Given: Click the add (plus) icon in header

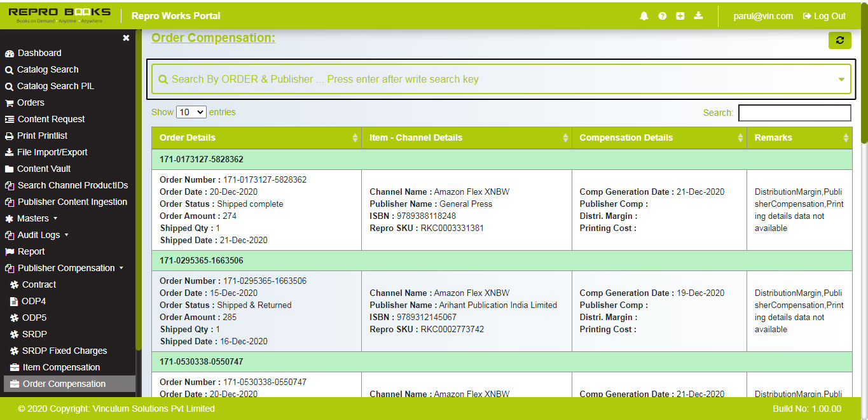Looking at the screenshot, I should [x=680, y=16].
